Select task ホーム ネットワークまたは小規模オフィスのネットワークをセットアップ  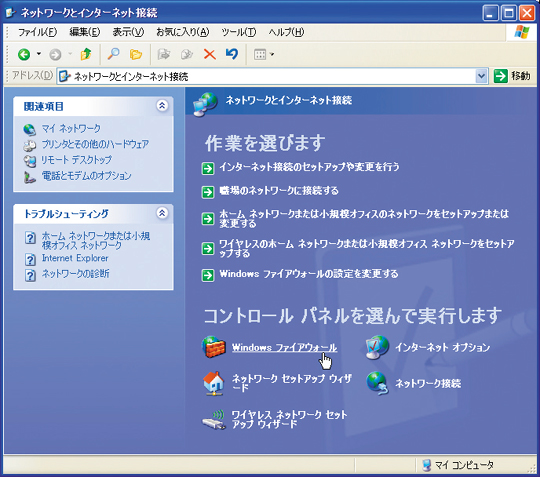[364, 218]
